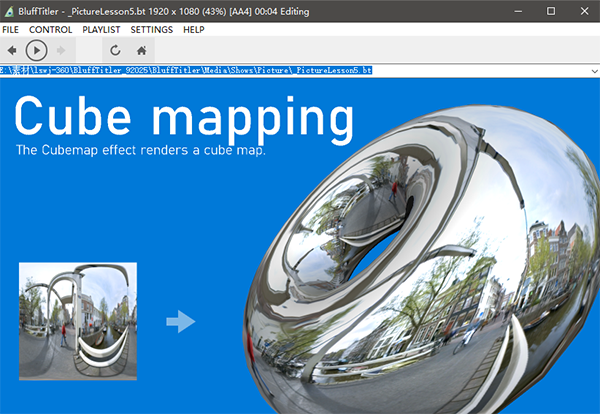The width and height of the screenshot is (600, 414).
Task: Open the PLAYLIST menu
Action: (x=101, y=29)
